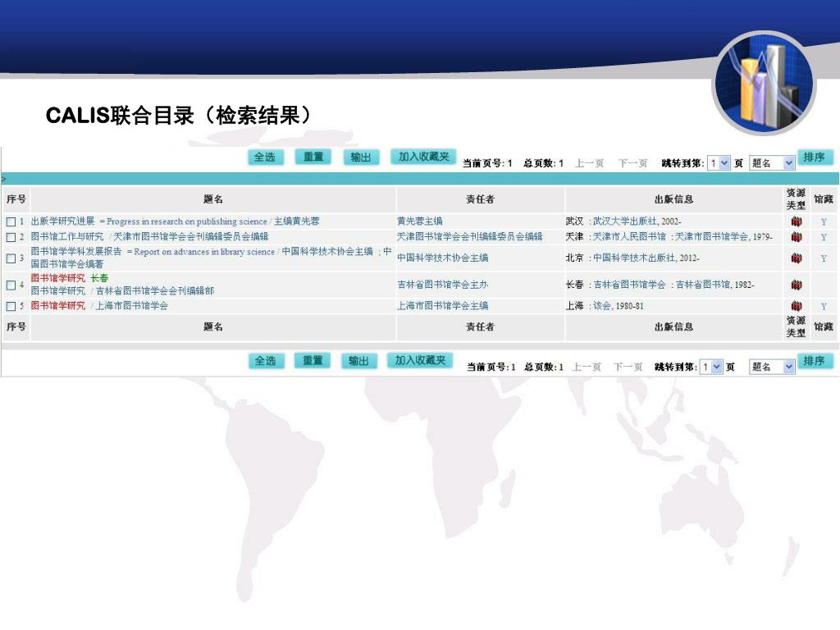Click the top 馆藏 column header
The image size is (840, 630).
[824, 199]
